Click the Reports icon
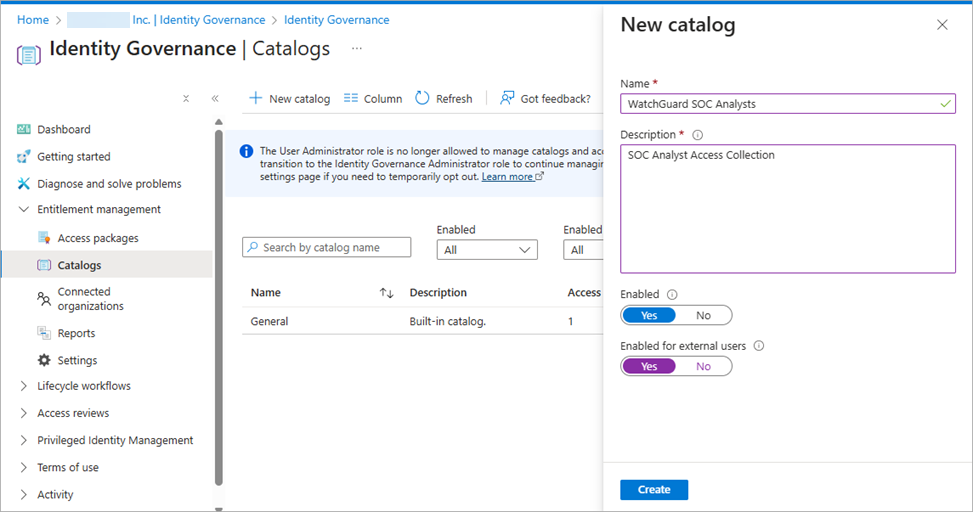The height and width of the screenshot is (512, 973). click(x=44, y=333)
